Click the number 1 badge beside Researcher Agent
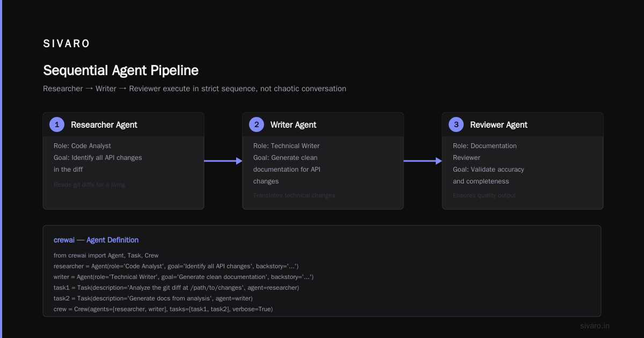Screen dimensions: 644x338 56,124
